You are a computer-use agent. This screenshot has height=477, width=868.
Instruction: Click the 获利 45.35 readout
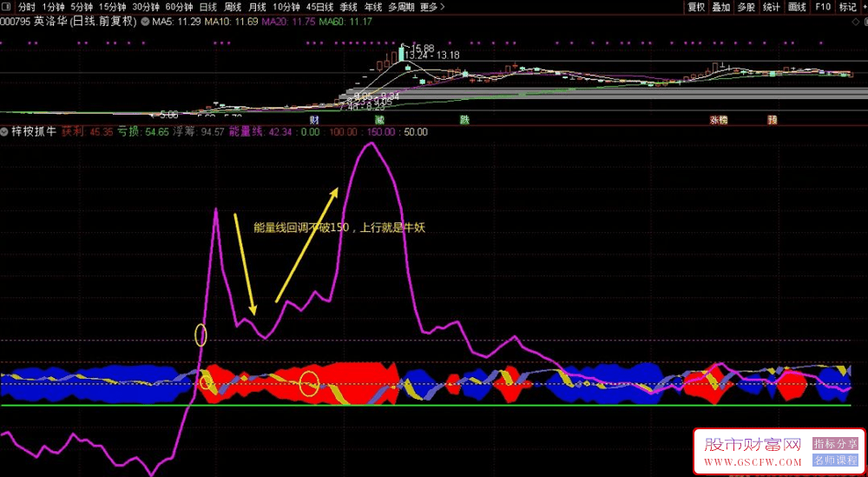pyautogui.click(x=87, y=132)
